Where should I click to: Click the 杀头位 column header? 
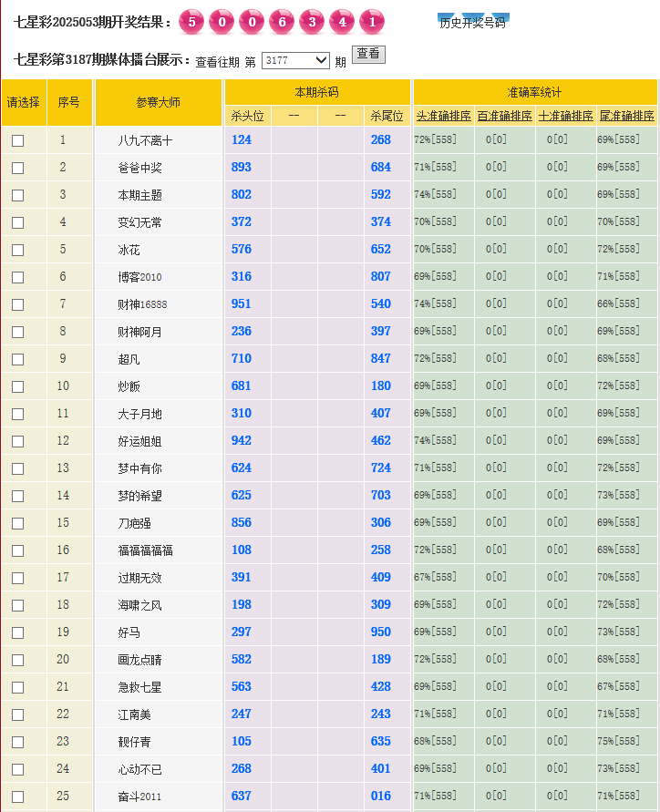coord(247,116)
